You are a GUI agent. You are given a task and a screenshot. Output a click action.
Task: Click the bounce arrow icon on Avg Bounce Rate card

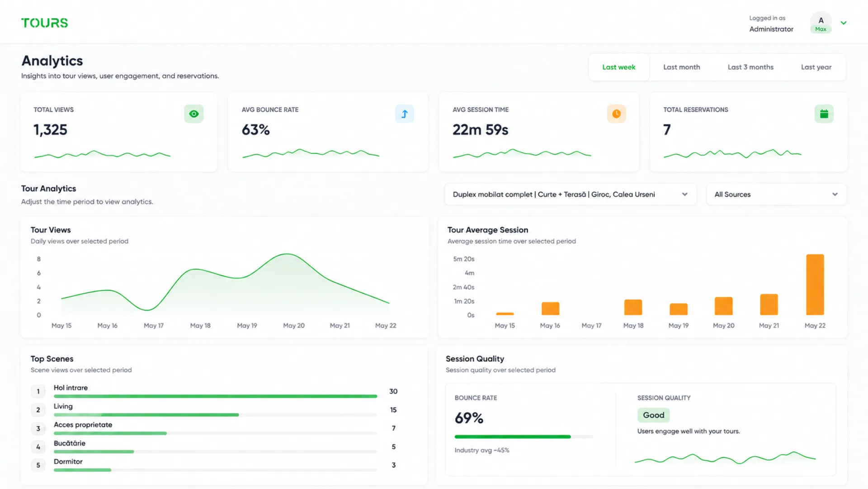click(x=404, y=114)
